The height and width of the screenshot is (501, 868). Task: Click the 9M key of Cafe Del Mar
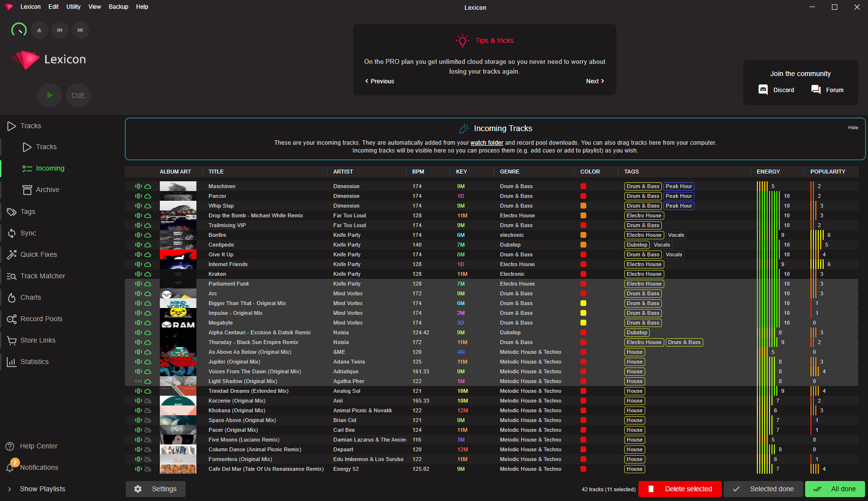(461, 469)
